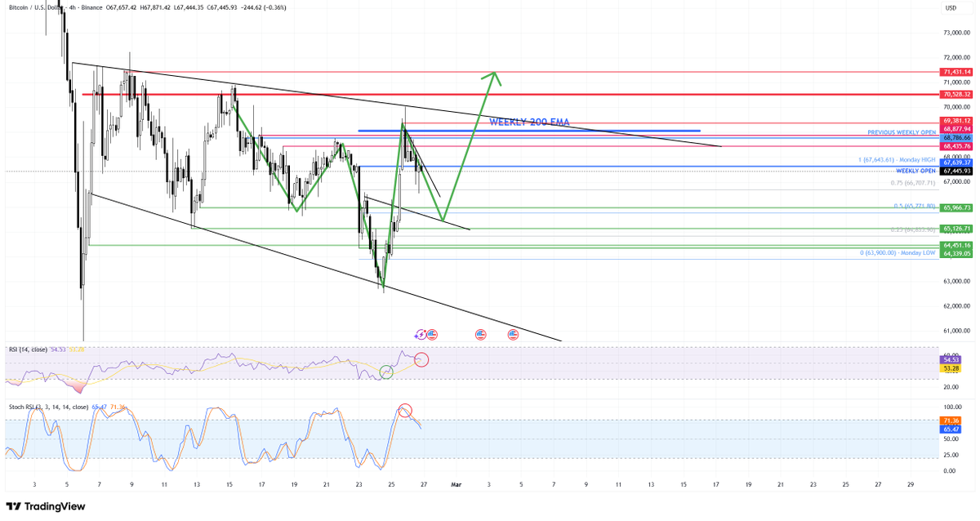Click the 73,000.00 price axis tick

pyautogui.click(x=956, y=33)
